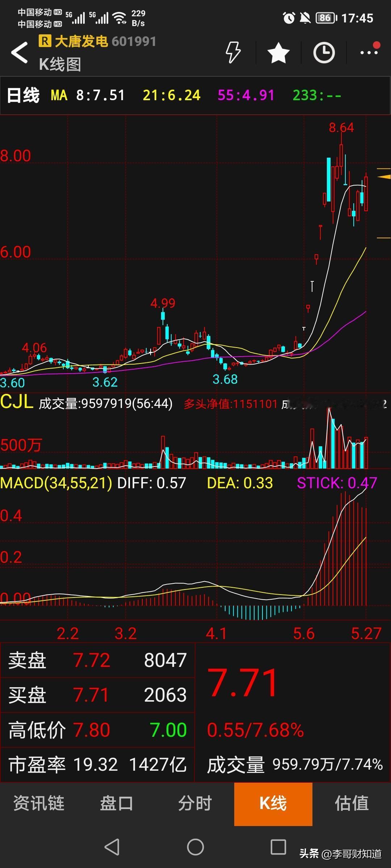This screenshot has width=391, height=868.
Task: Tap 成交量 959.79万/7.74% value
Action: 295,765
